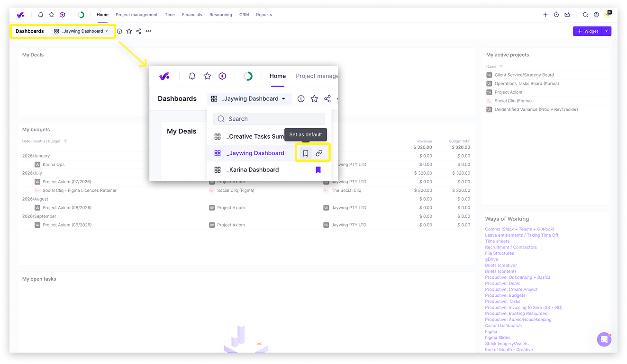
Task: Open the Time tab
Action: (x=170, y=15)
